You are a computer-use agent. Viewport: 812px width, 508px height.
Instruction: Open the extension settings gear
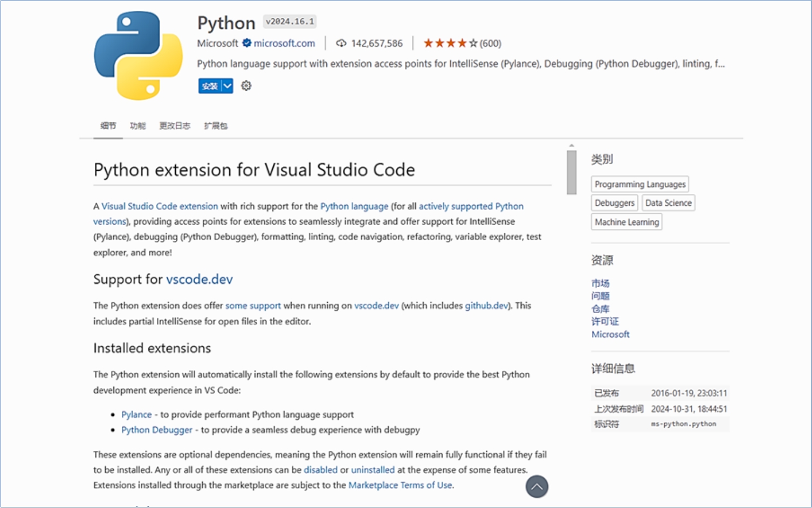click(246, 86)
